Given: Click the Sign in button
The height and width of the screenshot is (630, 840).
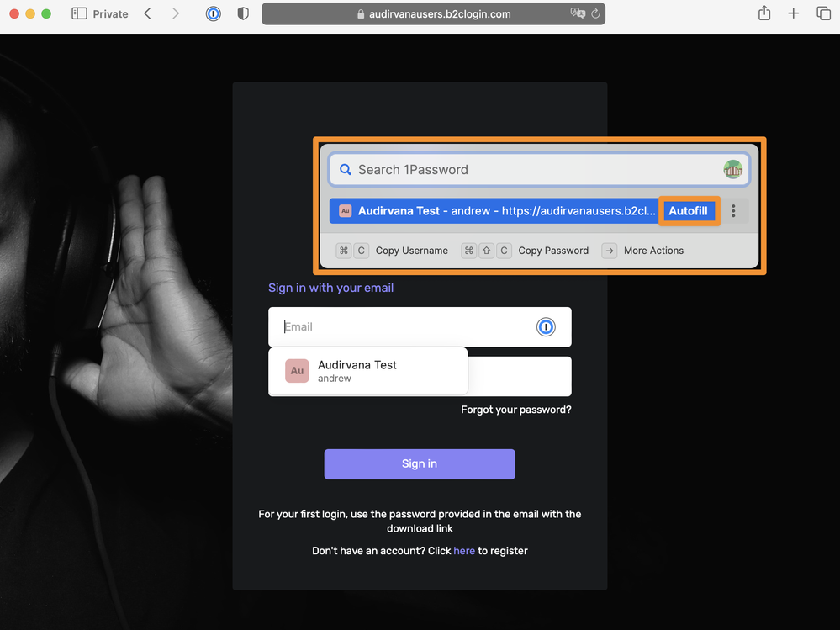Looking at the screenshot, I should coord(420,464).
